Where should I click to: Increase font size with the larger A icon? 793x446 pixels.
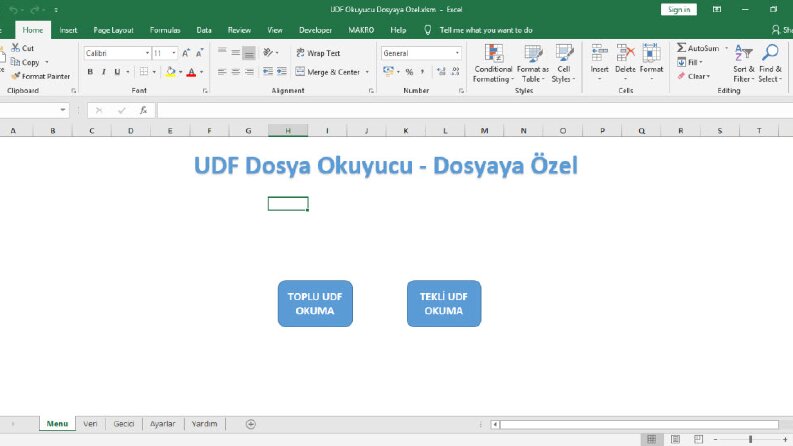[186, 53]
